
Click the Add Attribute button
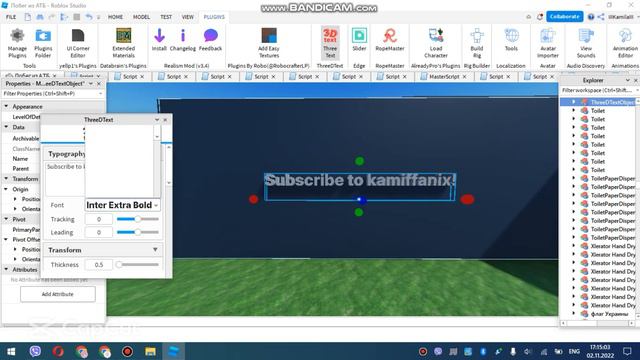coord(58,294)
